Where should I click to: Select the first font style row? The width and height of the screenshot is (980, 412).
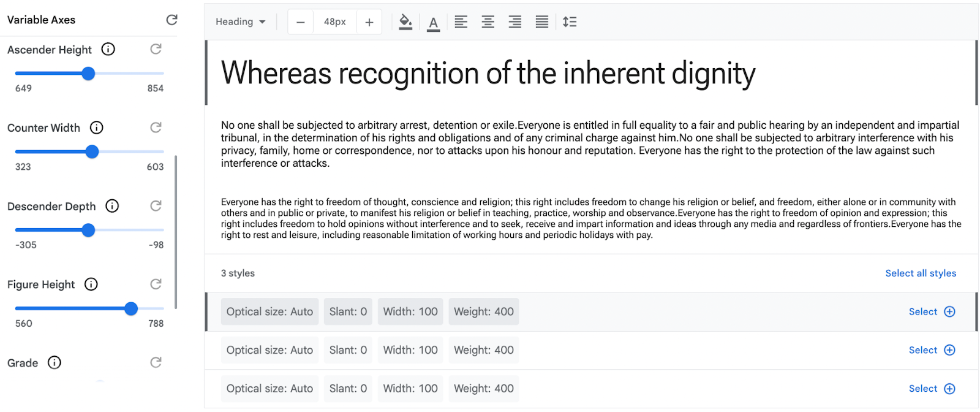pyautogui.click(x=932, y=311)
